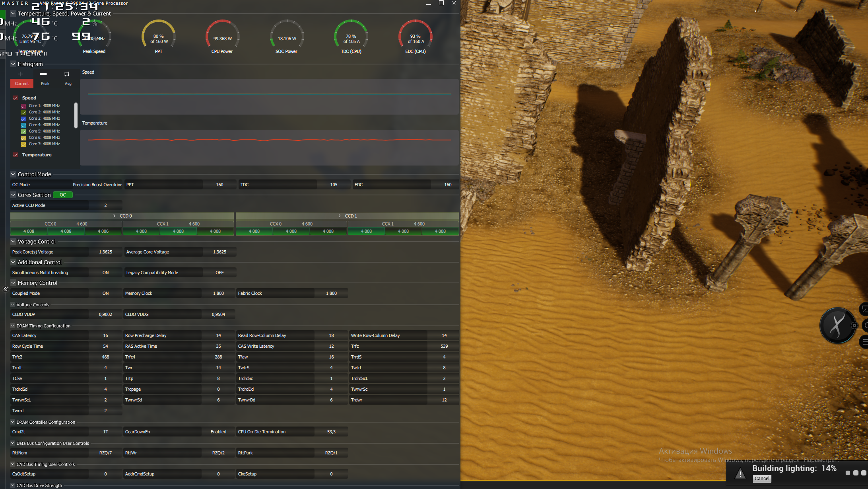Click the first 4 008 core bar in CCD 0
This screenshot has width=868, height=489.
pyautogui.click(x=29, y=231)
